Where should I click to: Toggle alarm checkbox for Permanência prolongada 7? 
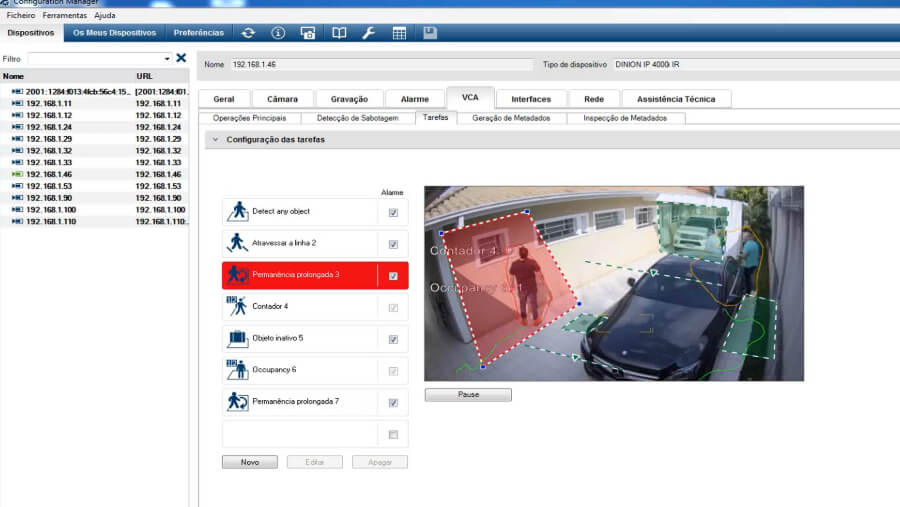tap(393, 402)
